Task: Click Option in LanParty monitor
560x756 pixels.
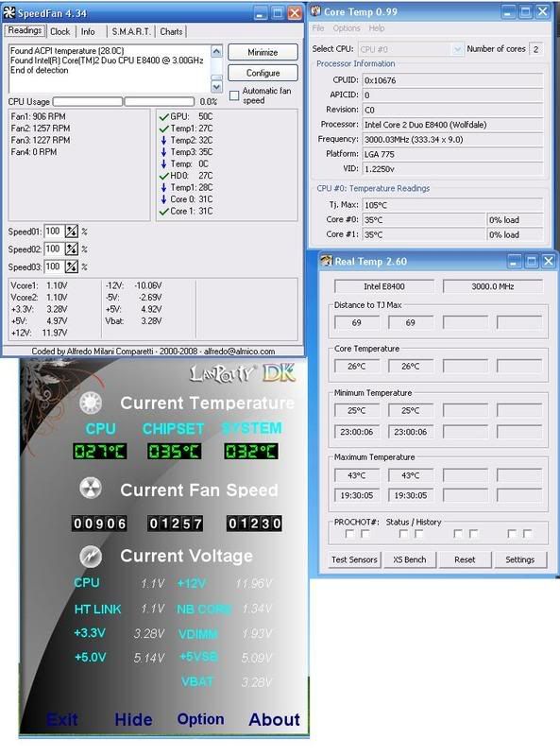Action: (200, 719)
